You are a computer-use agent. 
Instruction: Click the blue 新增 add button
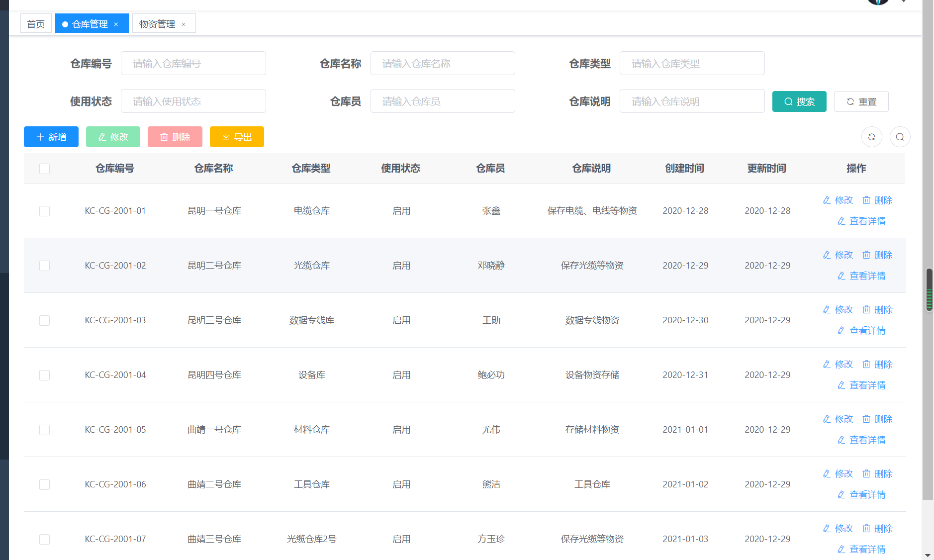click(x=51, y=137)
